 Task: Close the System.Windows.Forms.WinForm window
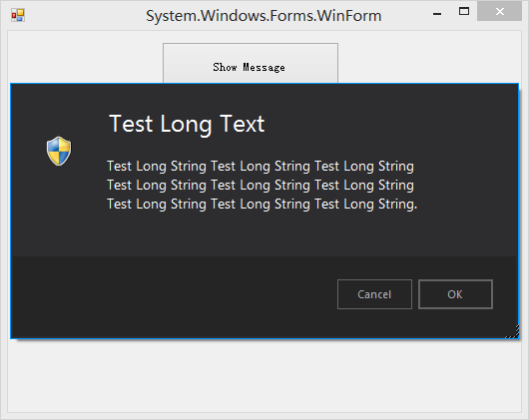coord(499,11)
